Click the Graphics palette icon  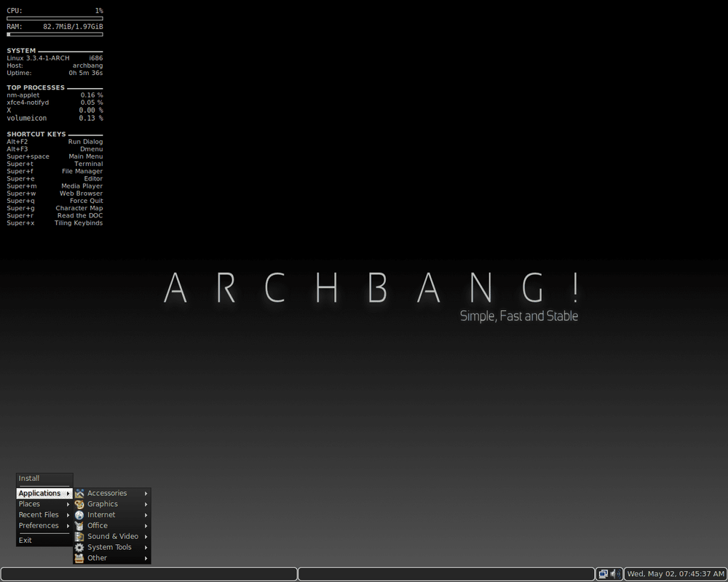(x=79, y=503)
